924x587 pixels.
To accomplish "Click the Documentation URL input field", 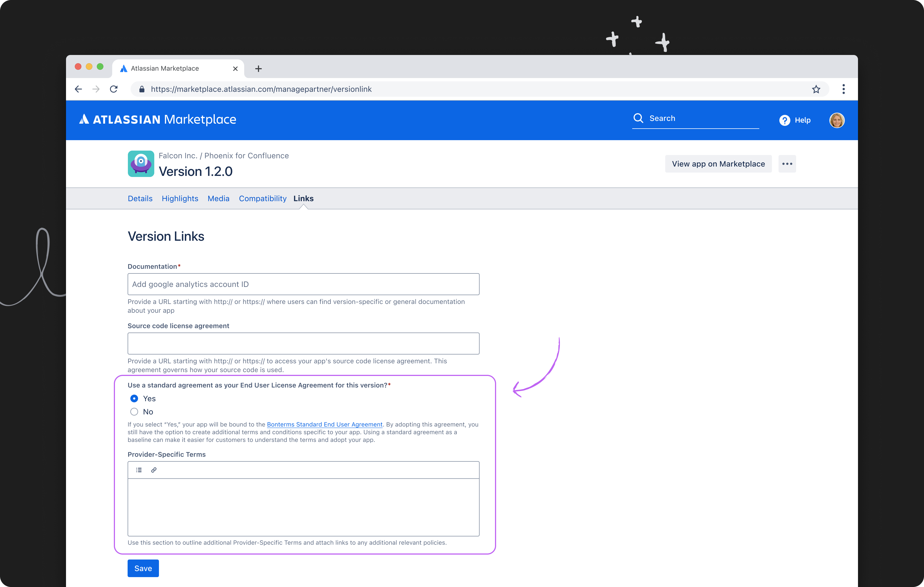I will 303,284.
